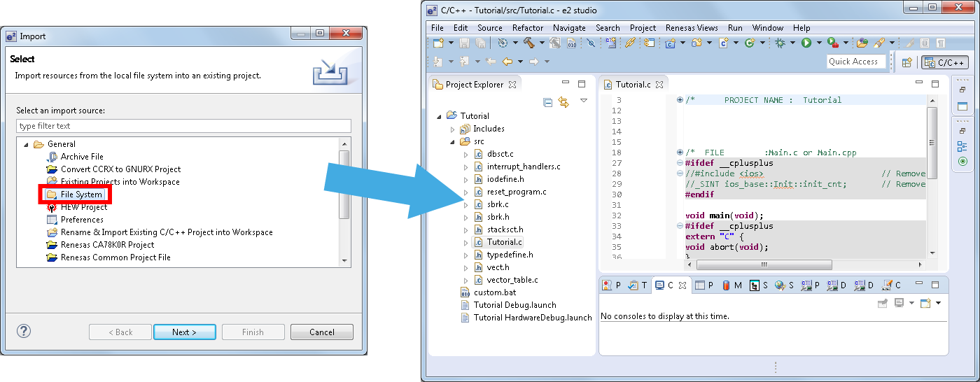
Task: Click the New C source file icon
Action: pos(723,43)
